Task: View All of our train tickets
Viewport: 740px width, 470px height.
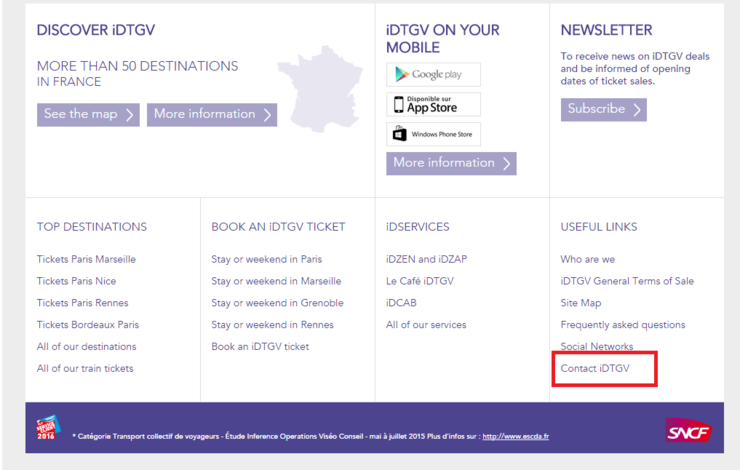Action: [85, 368]
